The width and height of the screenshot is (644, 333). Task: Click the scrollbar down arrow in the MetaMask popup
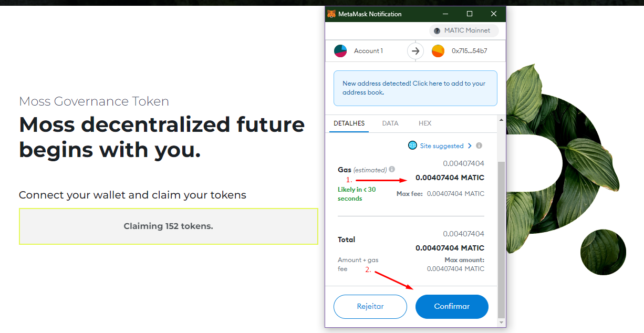tap(501, 322)
